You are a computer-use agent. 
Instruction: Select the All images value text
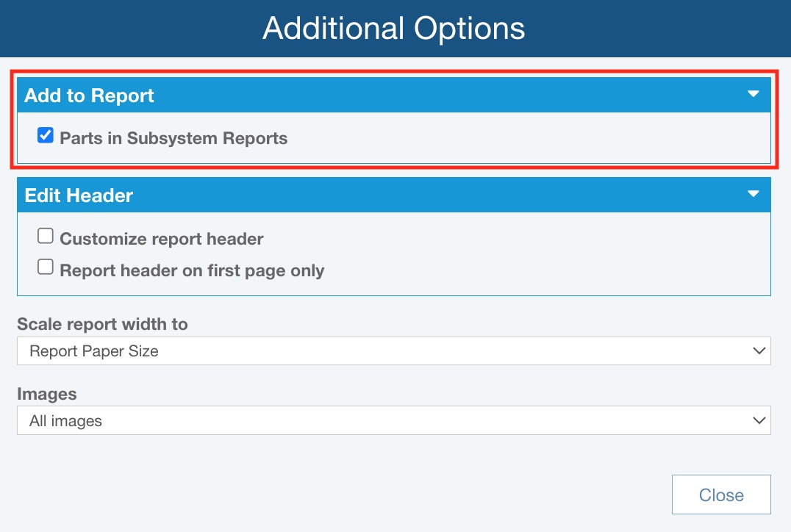tap(65, 421)
